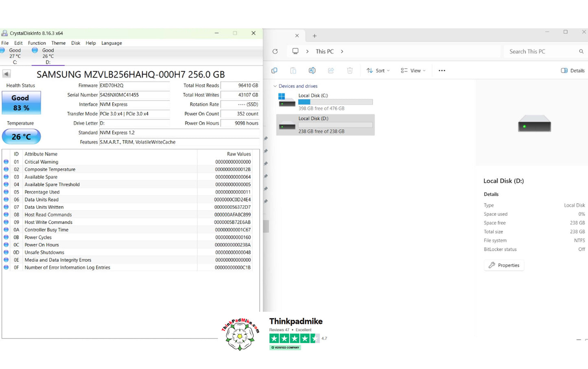The height and width of the screenshot is (369, 588).
Task: Click the Rename icon in Explorer toolbar
Action: [x=312, y=71]
